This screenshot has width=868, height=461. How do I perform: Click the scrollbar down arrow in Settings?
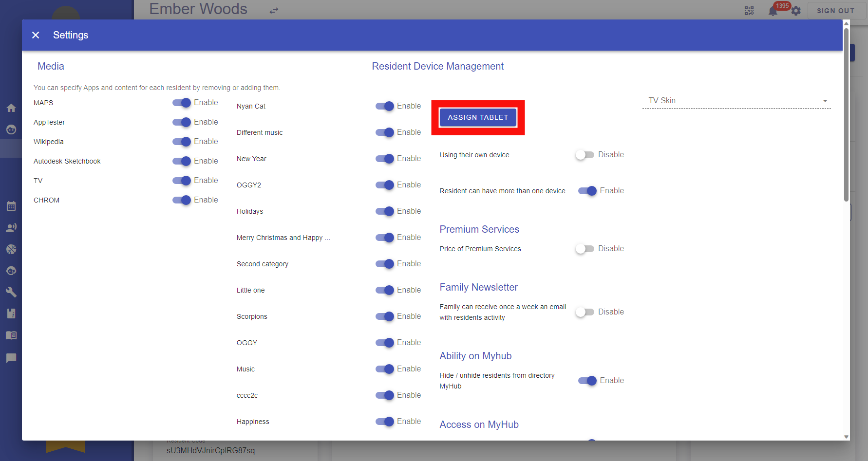[x=846, y=437]
